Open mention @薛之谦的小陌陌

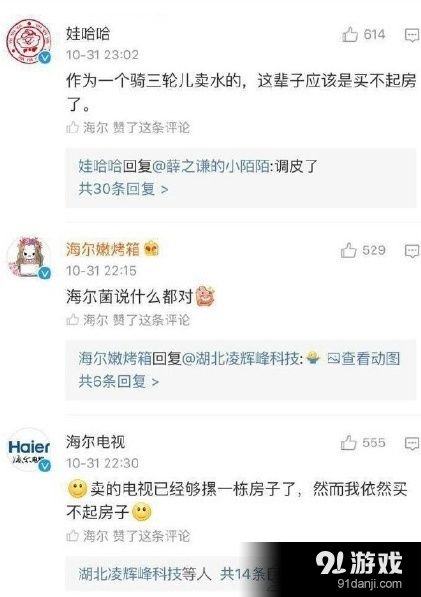[210, 166]
